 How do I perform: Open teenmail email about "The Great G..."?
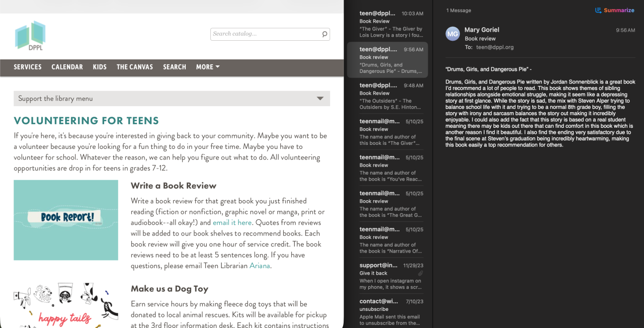click(387, 204)
